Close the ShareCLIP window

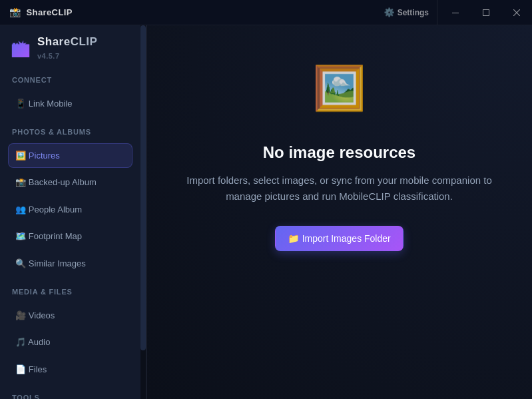[517, 13]
